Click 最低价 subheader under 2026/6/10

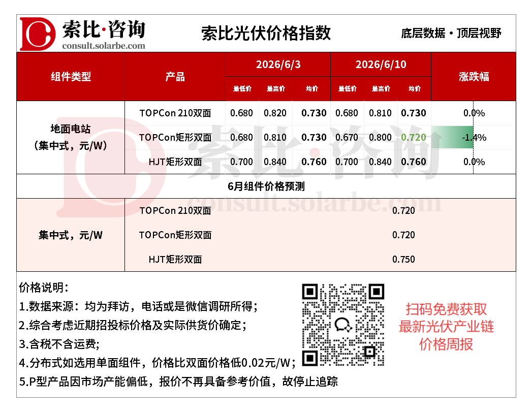(x=348, y=89)
